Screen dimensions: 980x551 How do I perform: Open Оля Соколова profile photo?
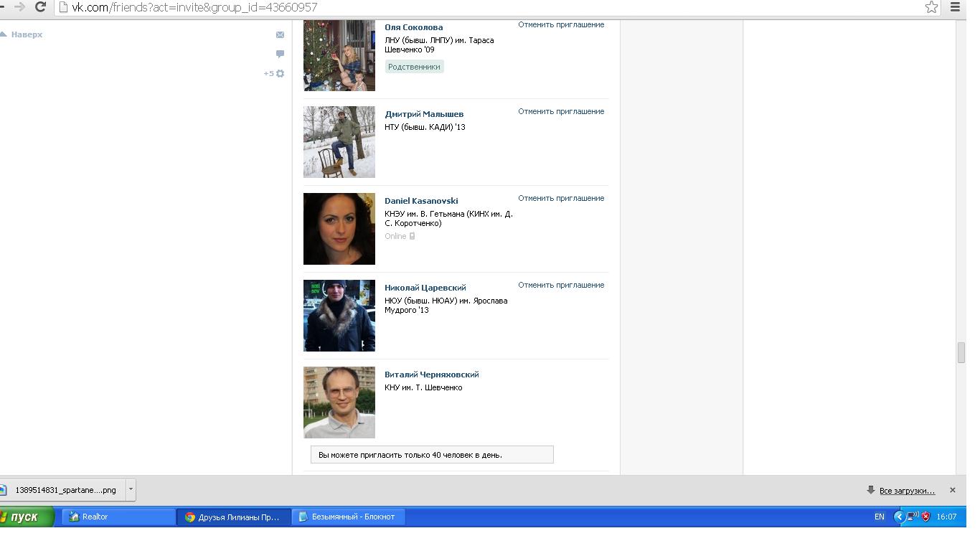[339, 55]
